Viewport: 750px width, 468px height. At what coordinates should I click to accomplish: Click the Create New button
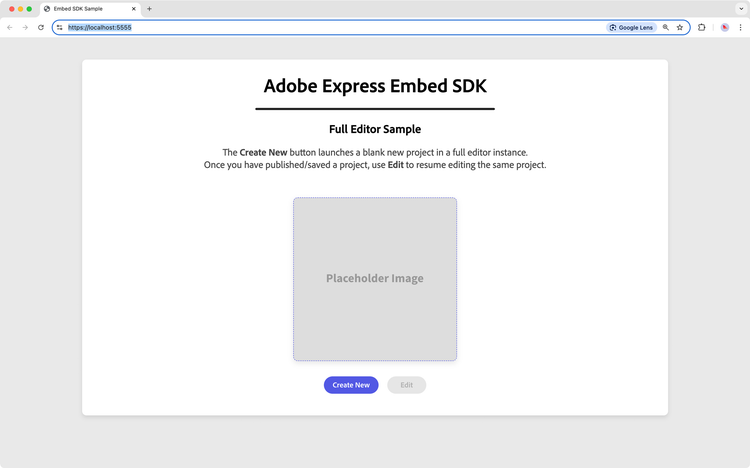coord(351,385)
